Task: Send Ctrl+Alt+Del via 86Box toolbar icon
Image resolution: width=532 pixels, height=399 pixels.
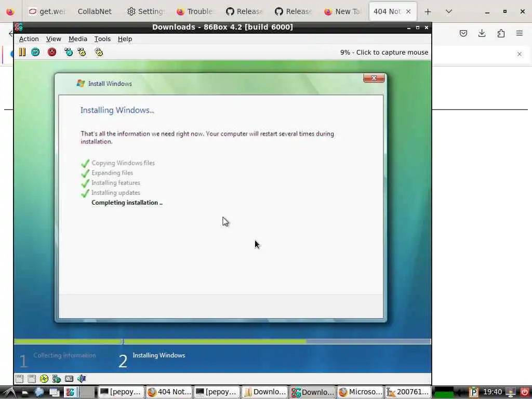Action: (69, 52)
